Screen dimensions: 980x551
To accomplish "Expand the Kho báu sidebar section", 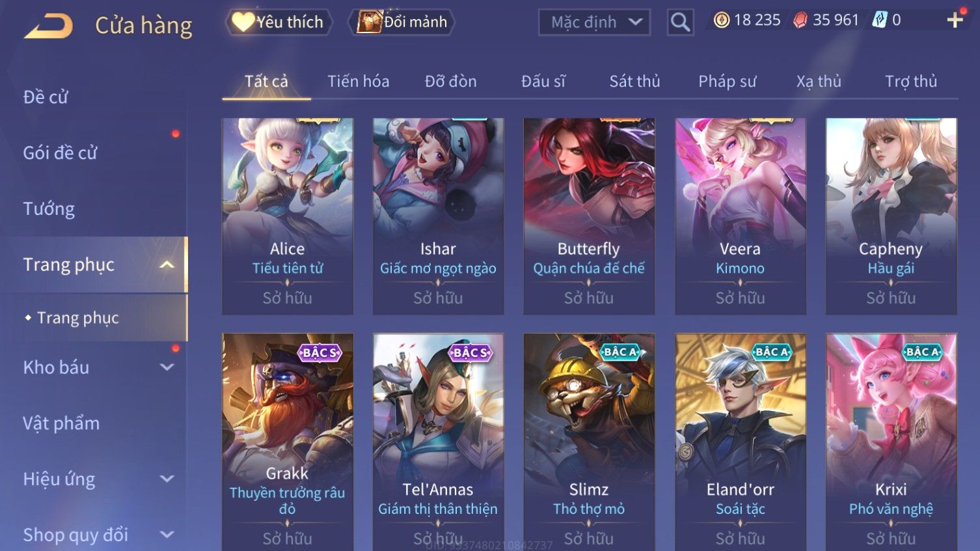I will (167, 367).
